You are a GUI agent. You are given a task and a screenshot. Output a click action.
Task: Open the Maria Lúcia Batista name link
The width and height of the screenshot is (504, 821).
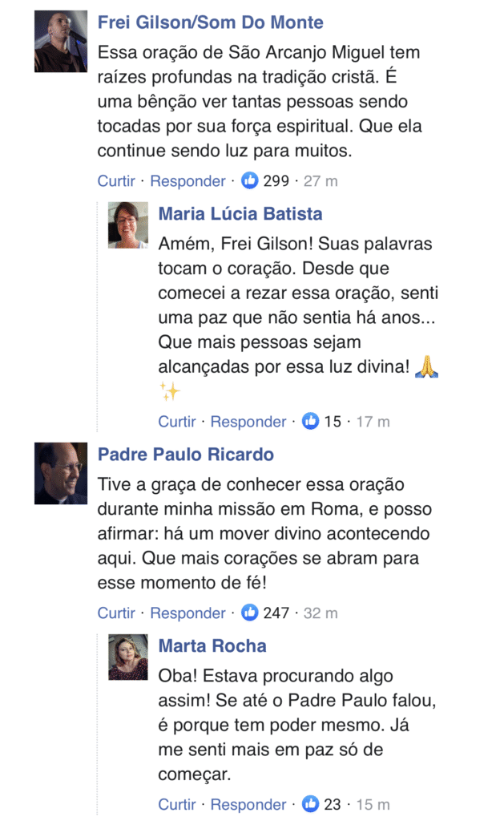point(240,214)
